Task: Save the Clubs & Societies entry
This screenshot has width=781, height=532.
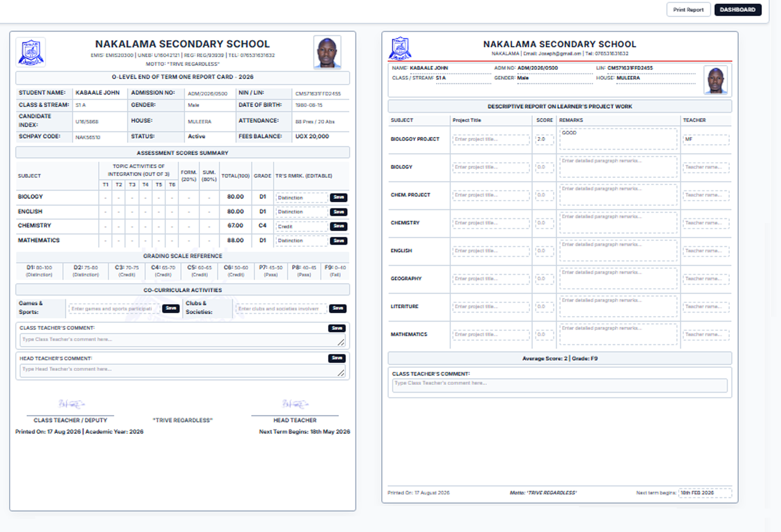Action: coord(338,308)
